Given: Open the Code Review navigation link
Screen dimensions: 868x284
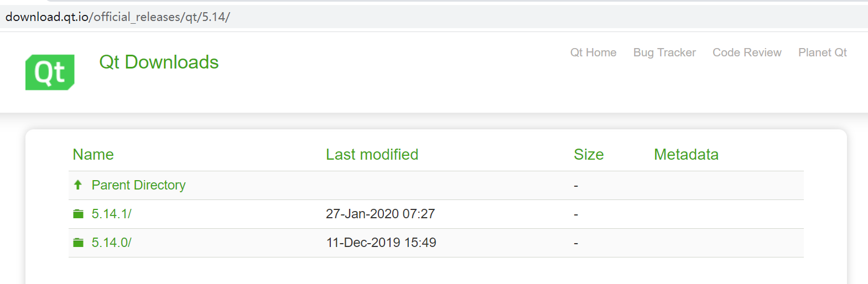Looking at the screenshot, I should click(x=747, y=52).
